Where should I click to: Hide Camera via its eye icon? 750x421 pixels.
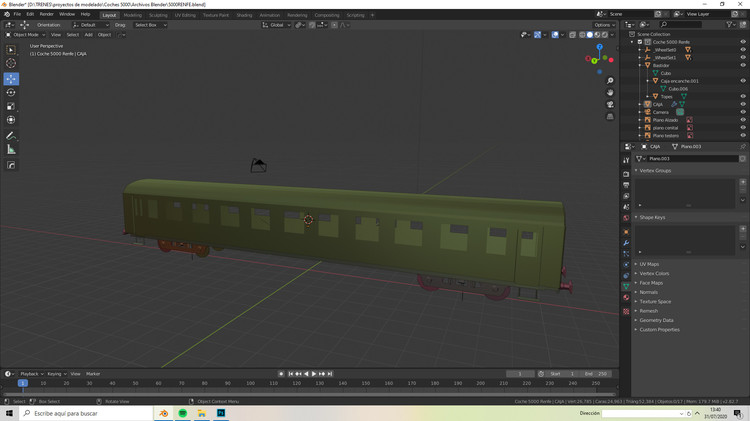pyautogui.click(x=743, y=112)
